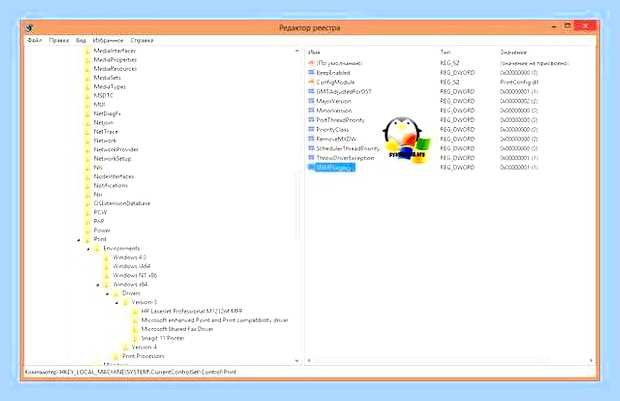
Task: Click the tree pane scroll-down arrow
Action: 297,361
